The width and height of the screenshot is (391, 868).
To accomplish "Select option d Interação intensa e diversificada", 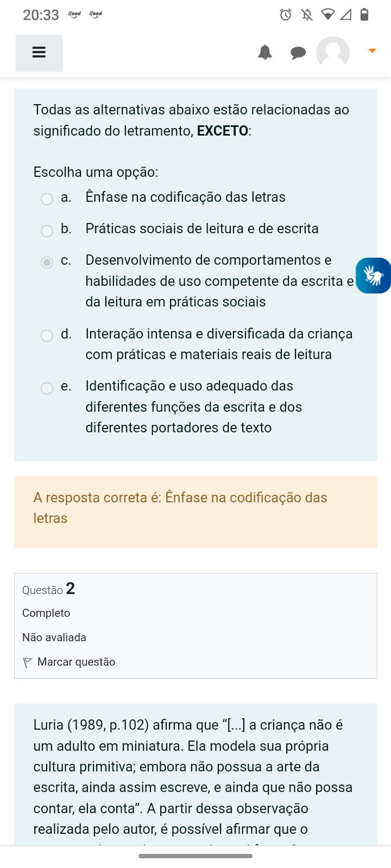I will [47, 336].
